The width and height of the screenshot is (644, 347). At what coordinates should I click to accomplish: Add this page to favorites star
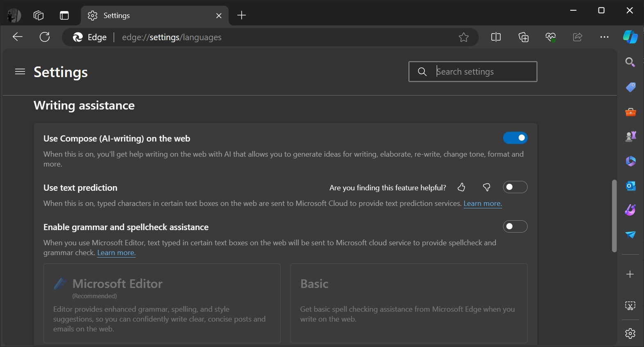(464, 37)
